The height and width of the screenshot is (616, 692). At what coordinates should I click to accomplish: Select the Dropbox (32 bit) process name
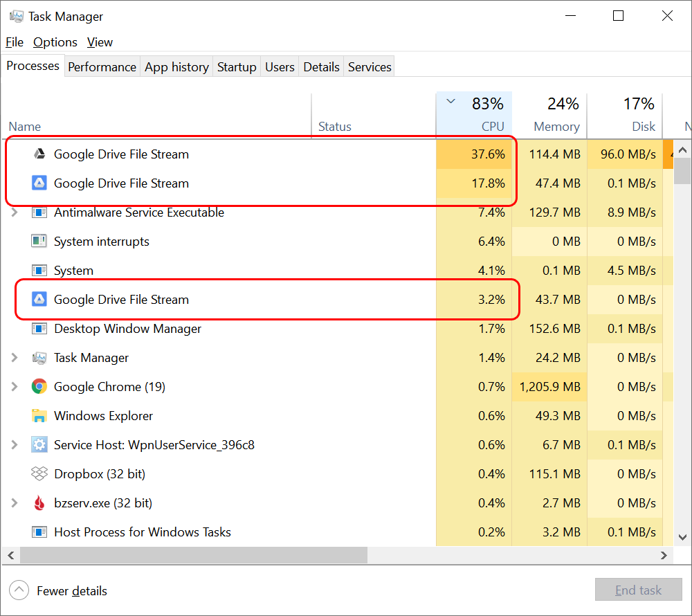(x=100, y=474)
